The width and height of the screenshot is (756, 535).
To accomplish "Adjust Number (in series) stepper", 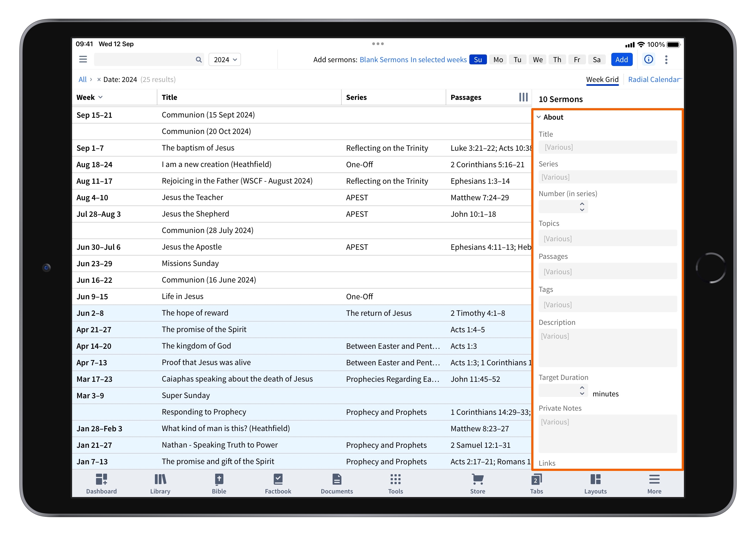I will (582, 207).
